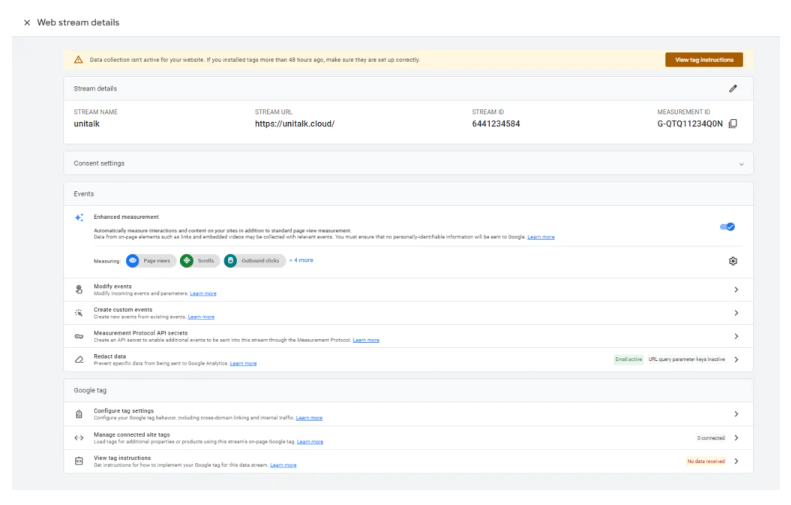Click the Enhanced measurement sparkle icon
Viewport: 791px width, 505px height.
(79, 217)
